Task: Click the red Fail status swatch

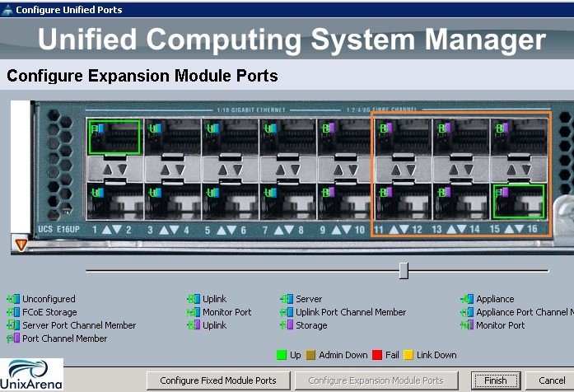Action: pyautogui.click(x=377, y=355)
